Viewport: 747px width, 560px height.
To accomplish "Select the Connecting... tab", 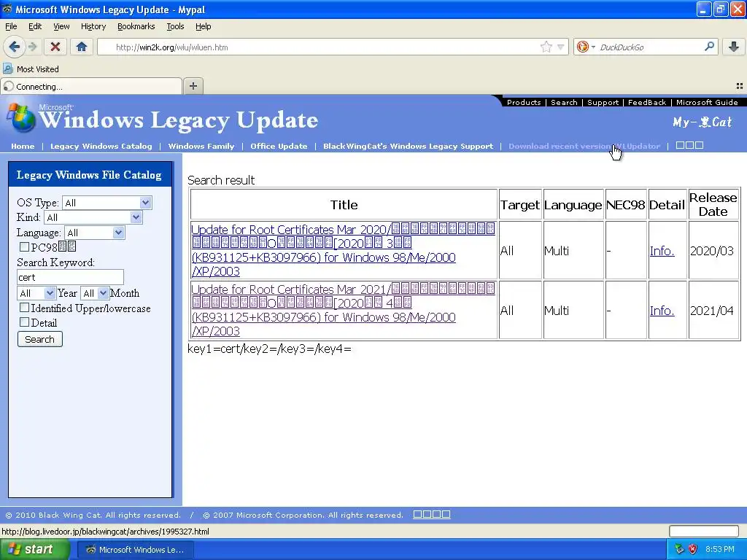I will pyautogui.click(x=91, y=86).
